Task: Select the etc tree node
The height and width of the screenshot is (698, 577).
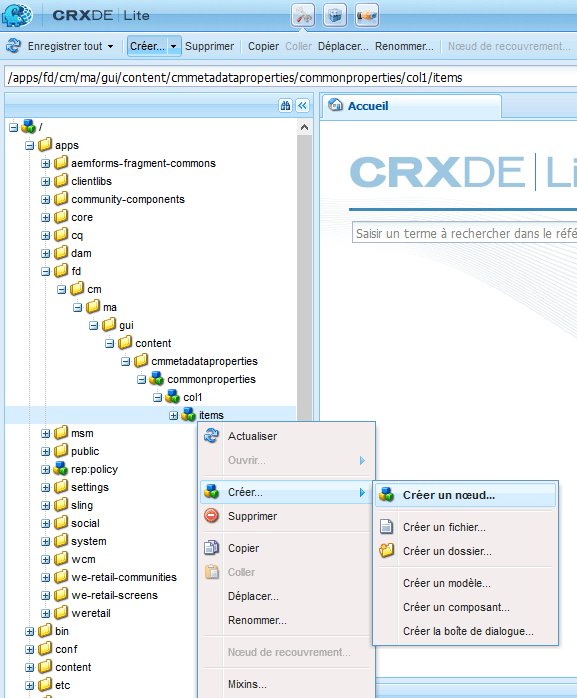Action: (63, 685)
